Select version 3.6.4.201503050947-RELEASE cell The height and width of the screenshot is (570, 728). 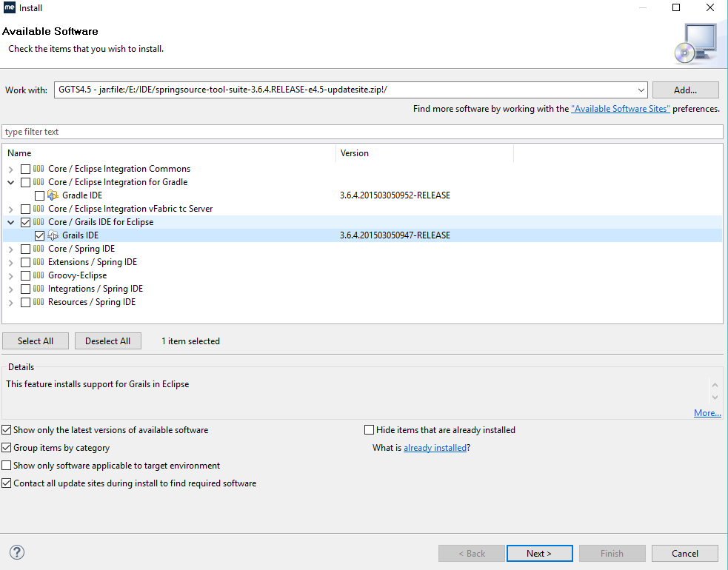coord(395,235)
